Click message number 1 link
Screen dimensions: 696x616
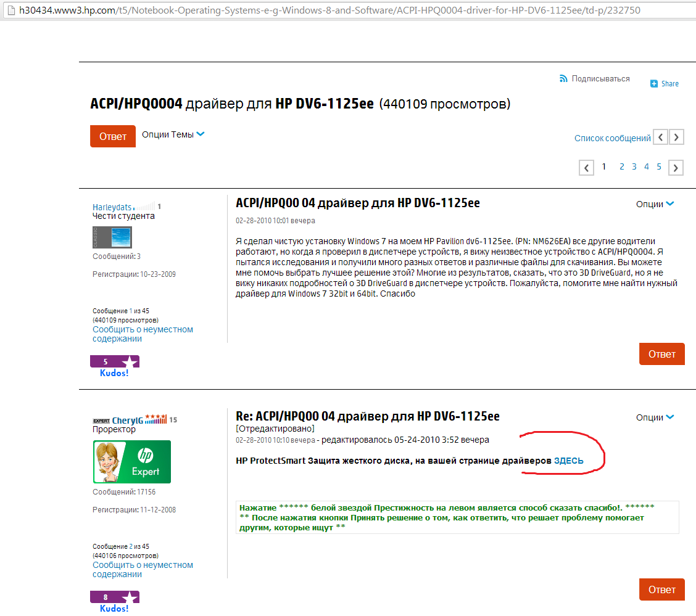coord(131,311)
